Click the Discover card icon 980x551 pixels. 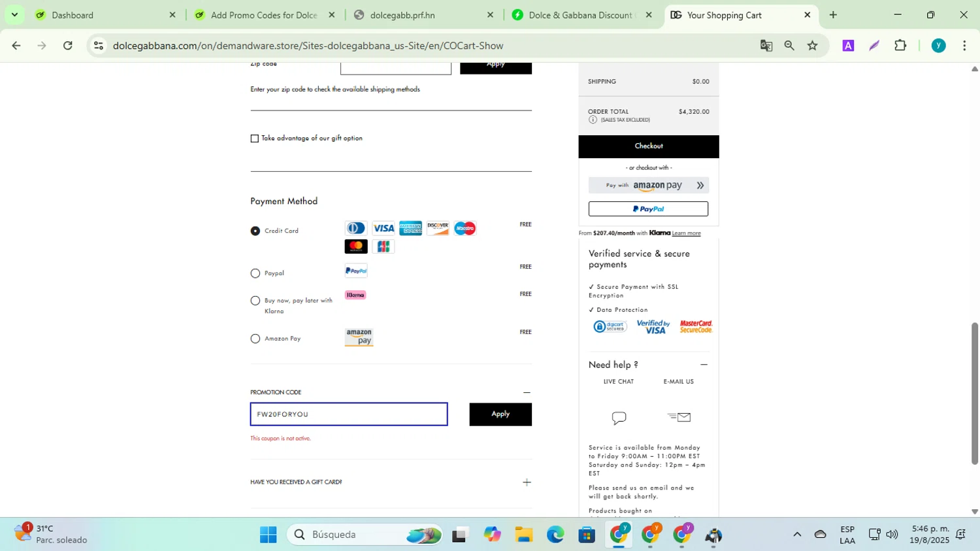point(438,228)
